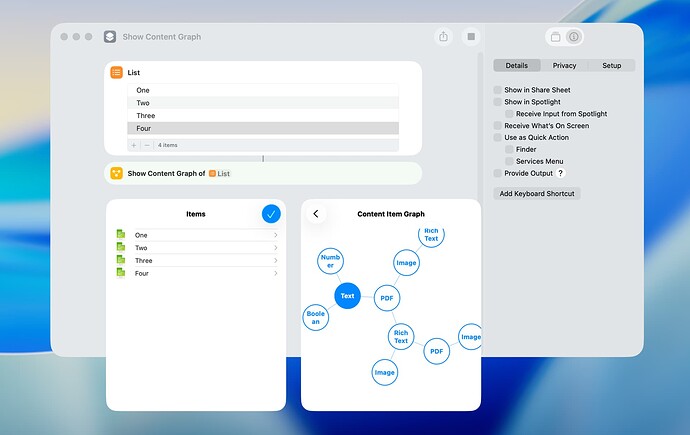The height and width of the screenshot is (435, 690).
Task: Select the Two item in the List action
Action: coord(263,103)
